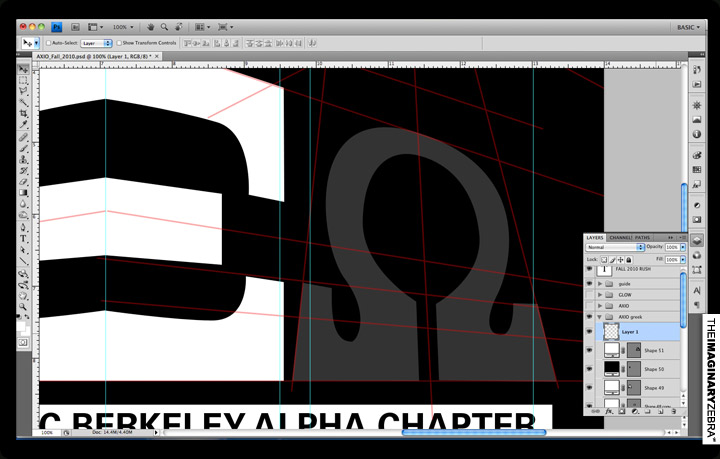Viewport: 720px width, 459px height.
Task: Open the Auto-Select Layer dropdown
Action: click(95, 43)
